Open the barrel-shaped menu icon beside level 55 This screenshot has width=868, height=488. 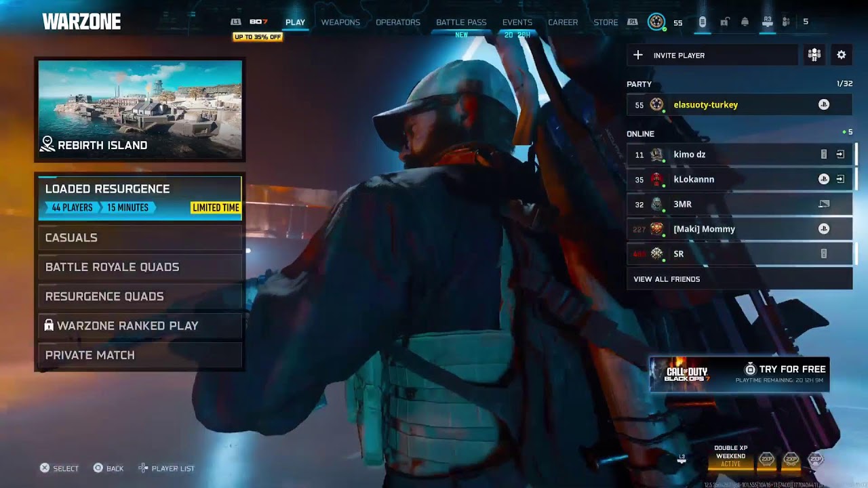coord(702,22)
